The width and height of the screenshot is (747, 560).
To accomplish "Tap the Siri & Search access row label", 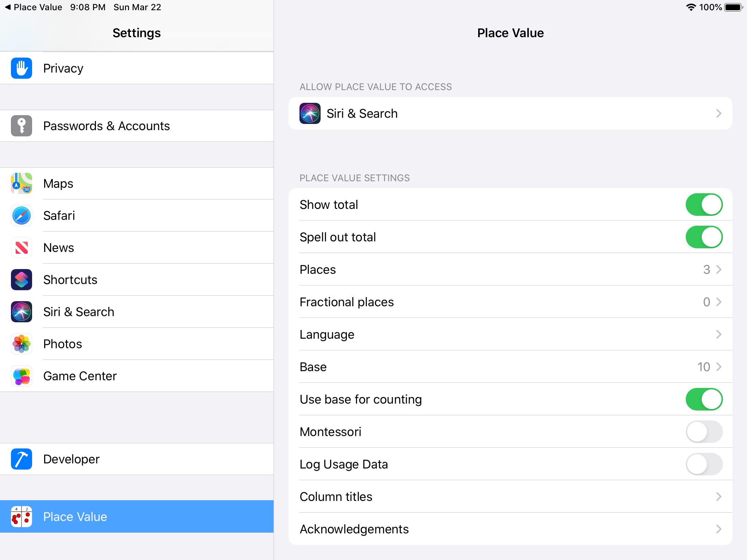I will (x=362, y=113).
